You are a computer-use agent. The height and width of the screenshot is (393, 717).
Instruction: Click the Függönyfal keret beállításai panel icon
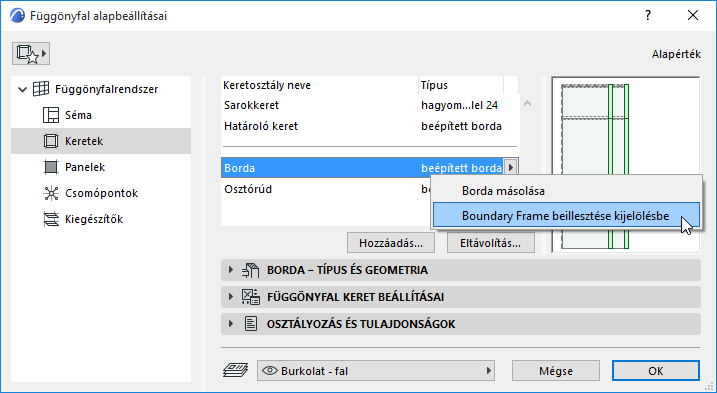point(251,297)
